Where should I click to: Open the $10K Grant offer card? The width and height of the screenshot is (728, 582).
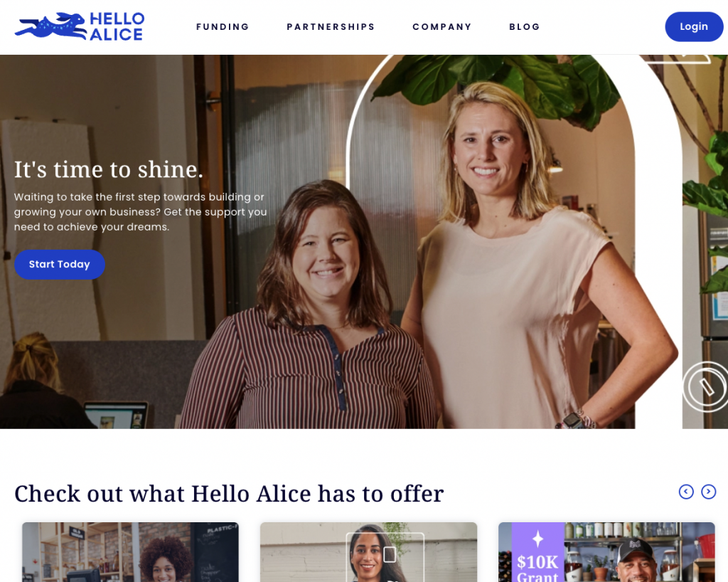pyautogui.click(x=606, y=552)
